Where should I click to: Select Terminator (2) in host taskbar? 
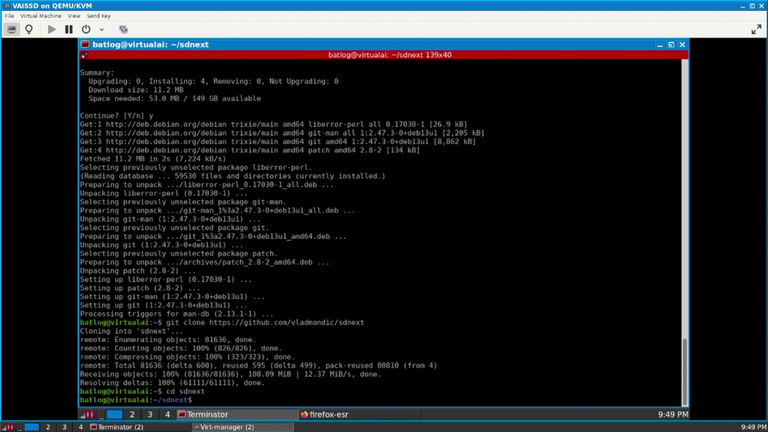pyautogui.click(x=140, y=427)
